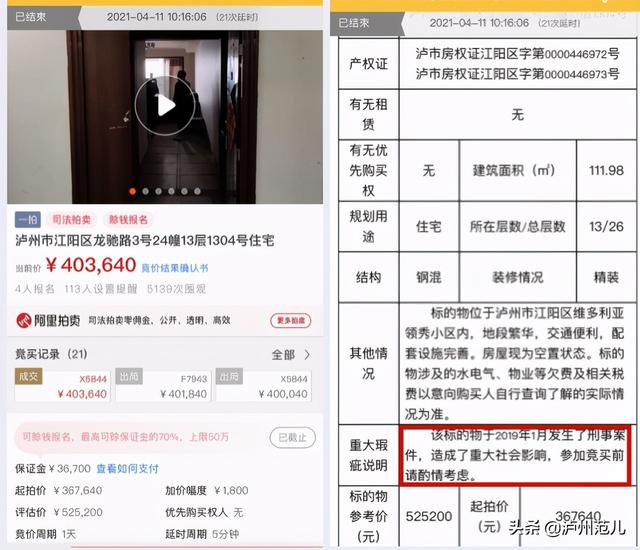This screenshot has height=550, width=640.
Task: Click 113人设置提醒 text
Action: pyautogui.click(x=100, y=289)
